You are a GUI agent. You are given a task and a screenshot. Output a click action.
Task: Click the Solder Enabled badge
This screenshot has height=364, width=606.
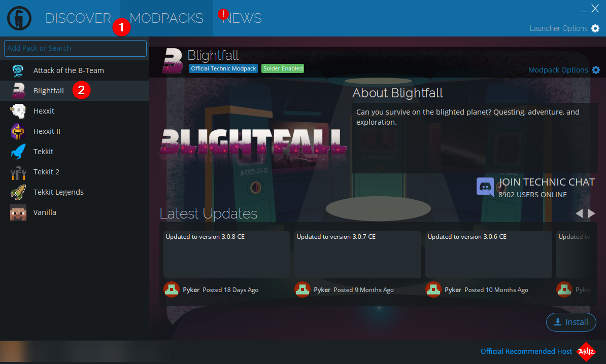(x=283, y=68)
